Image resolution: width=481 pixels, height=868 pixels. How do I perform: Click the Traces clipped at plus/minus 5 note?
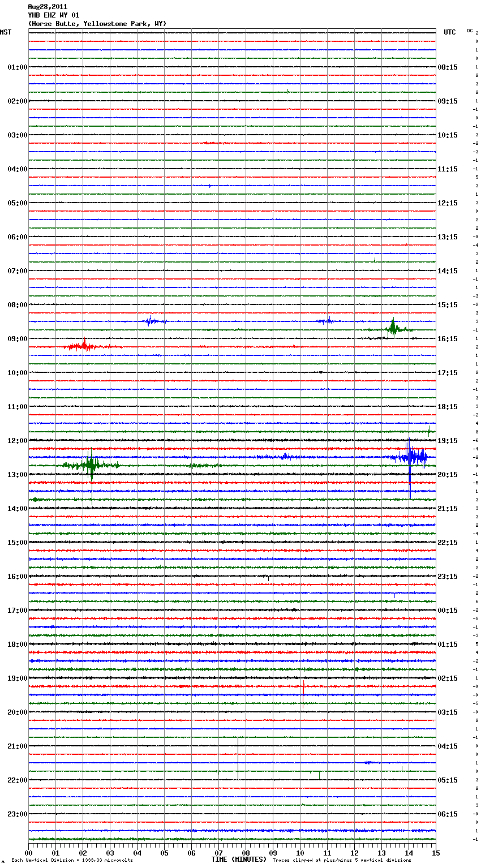click(342, 861)
